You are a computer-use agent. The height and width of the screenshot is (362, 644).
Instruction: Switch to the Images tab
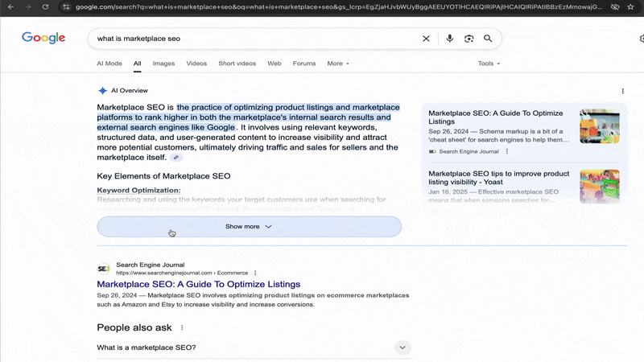(163, 64)
